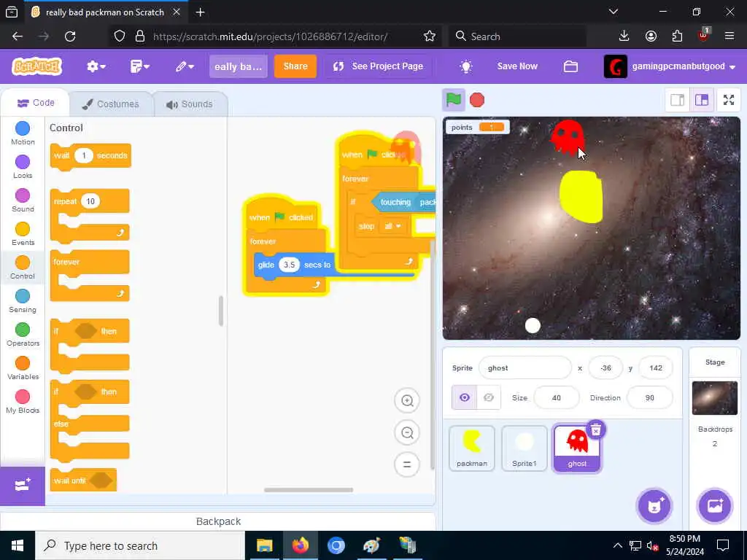Zoom out the code workspace
This screenshot has width=747, height=560.
coord(407,433)
